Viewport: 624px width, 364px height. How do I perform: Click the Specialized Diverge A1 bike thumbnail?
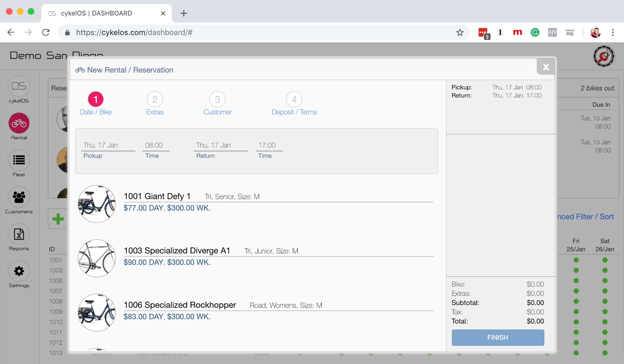(x=97, y=258)
